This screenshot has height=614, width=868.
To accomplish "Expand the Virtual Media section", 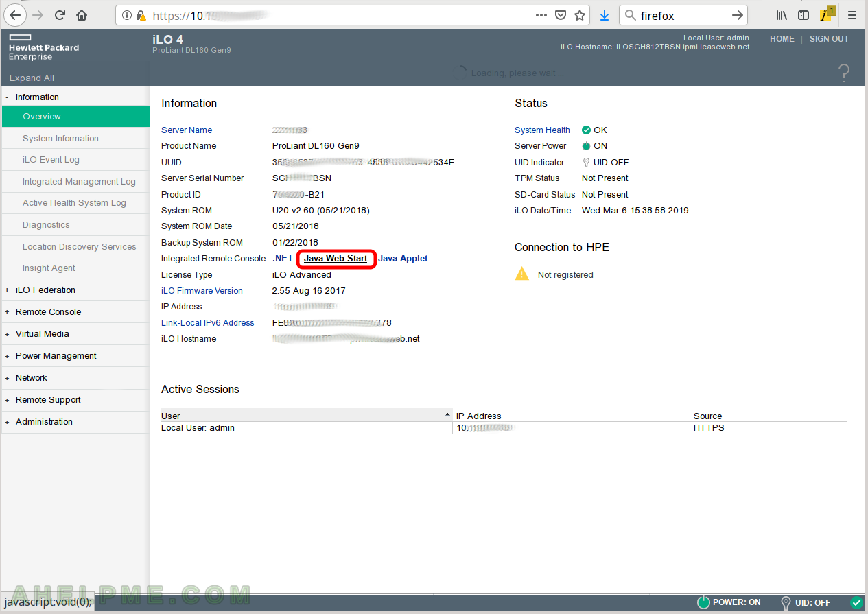I will [7, 334].
